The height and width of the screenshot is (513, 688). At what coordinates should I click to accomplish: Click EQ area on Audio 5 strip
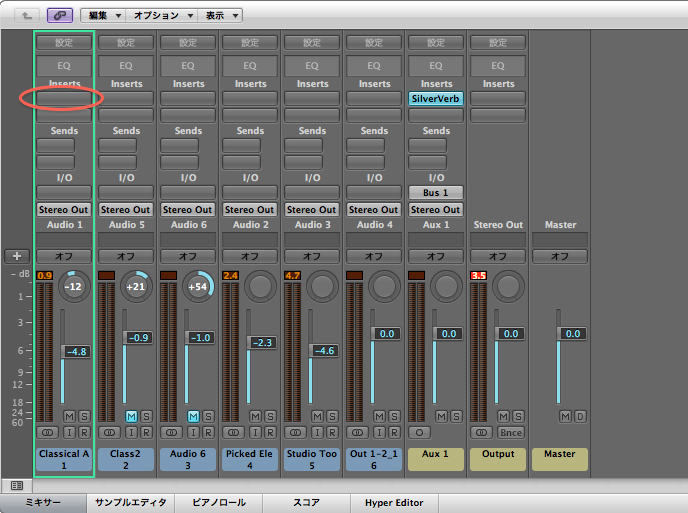(126, 66)
